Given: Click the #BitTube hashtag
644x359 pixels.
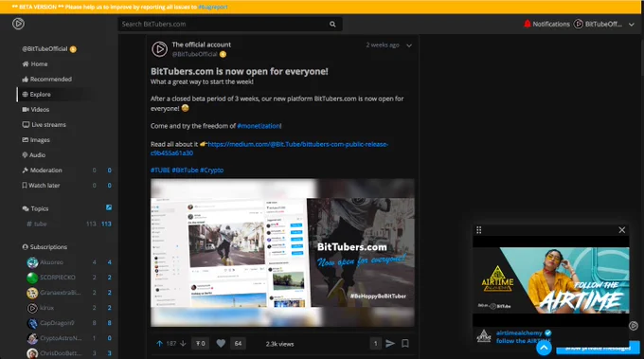Looking at the screenshot, I should 185,171.
